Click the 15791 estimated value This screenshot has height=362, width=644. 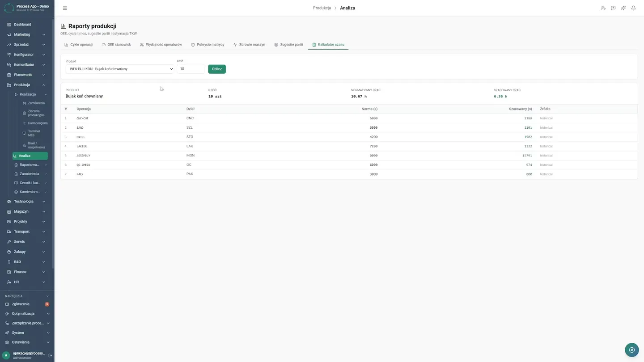(x=527, y=156)
